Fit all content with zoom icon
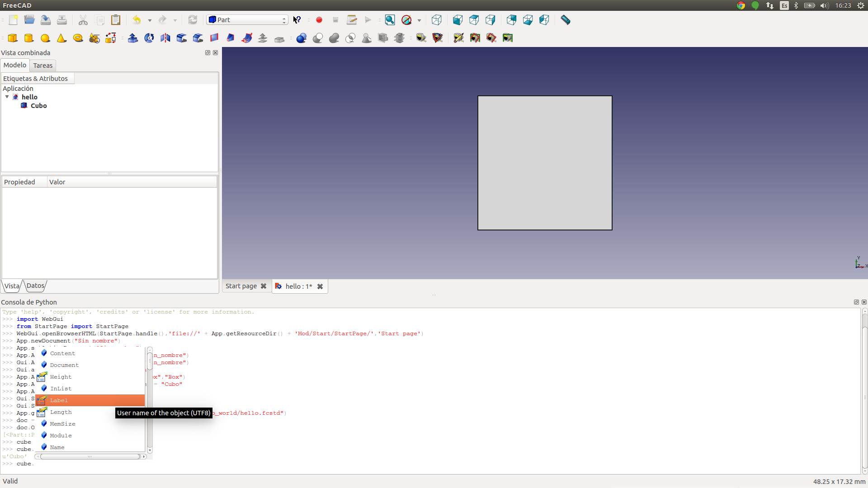This screenshot has height=488, width=868. (390, 20)
